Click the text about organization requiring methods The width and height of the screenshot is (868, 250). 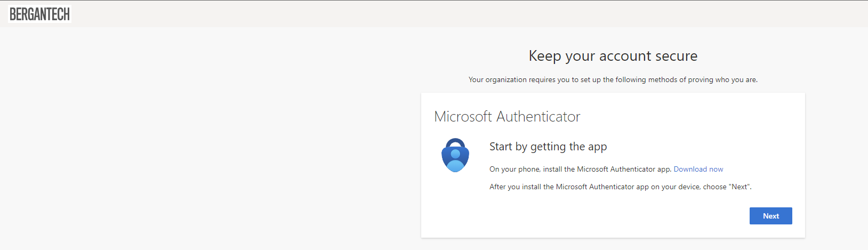pyautogui.click(x=613, y=79)
